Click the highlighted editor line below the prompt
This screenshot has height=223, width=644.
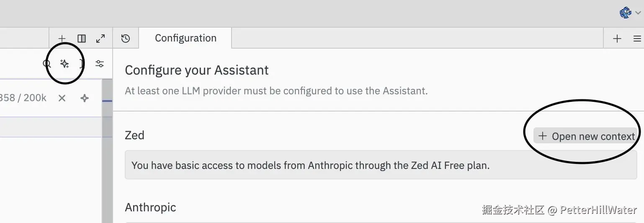coord(50,127)
